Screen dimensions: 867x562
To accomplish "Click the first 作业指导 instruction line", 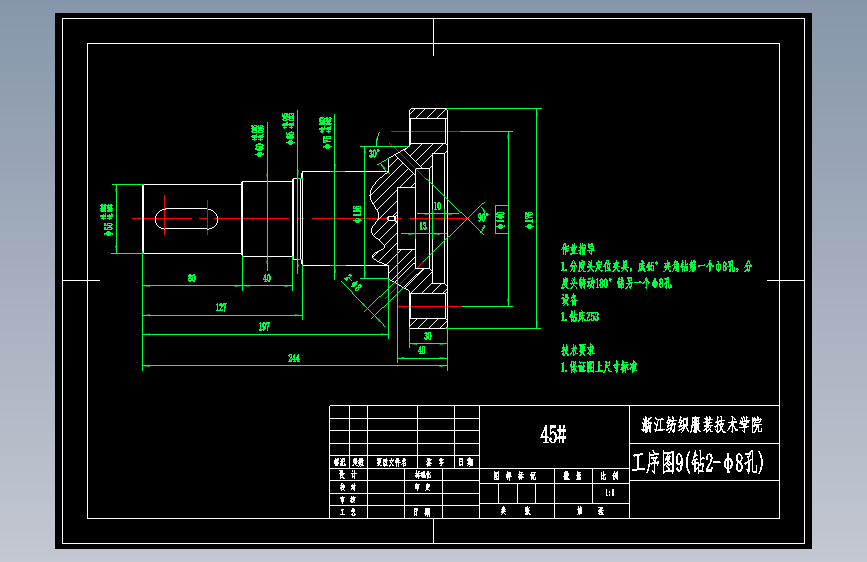I will (656, 266).
